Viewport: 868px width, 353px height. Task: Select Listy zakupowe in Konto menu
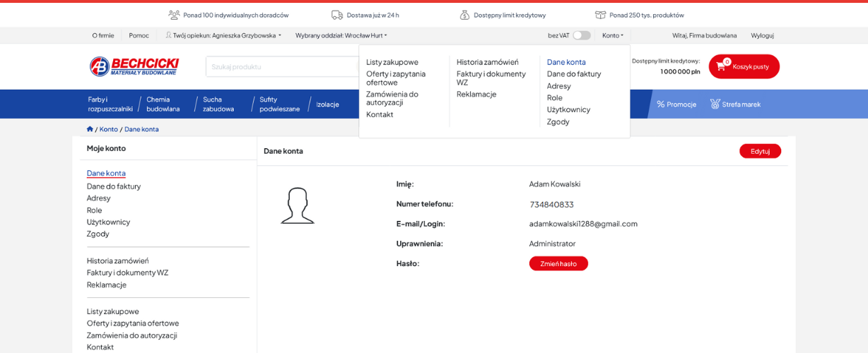point(392,62)
